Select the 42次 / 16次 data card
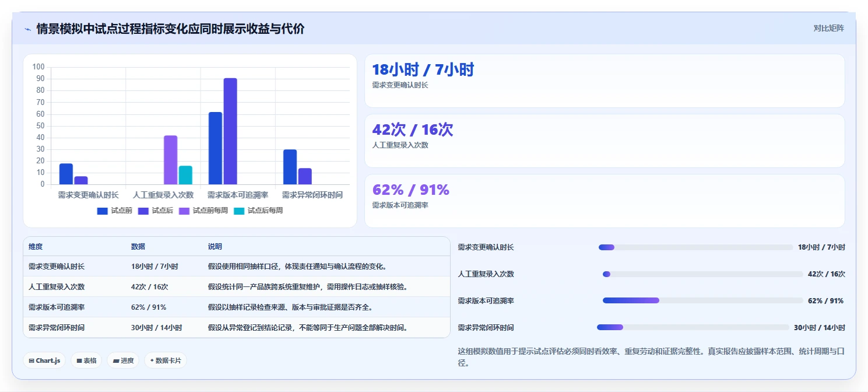 (x=605, y=141)
